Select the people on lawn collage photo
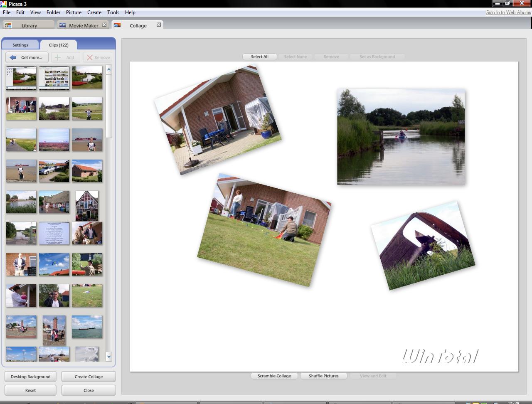 [x=264, y=230]
